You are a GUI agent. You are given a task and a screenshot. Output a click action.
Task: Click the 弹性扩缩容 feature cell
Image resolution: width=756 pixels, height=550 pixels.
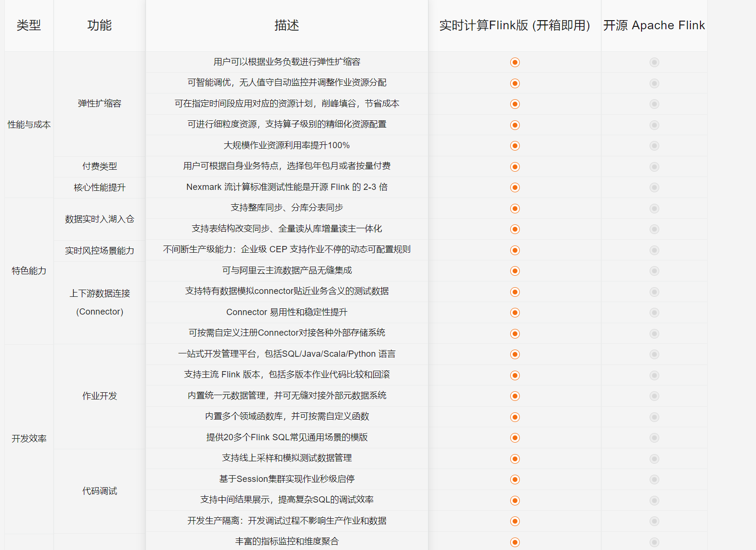(100, 104)
